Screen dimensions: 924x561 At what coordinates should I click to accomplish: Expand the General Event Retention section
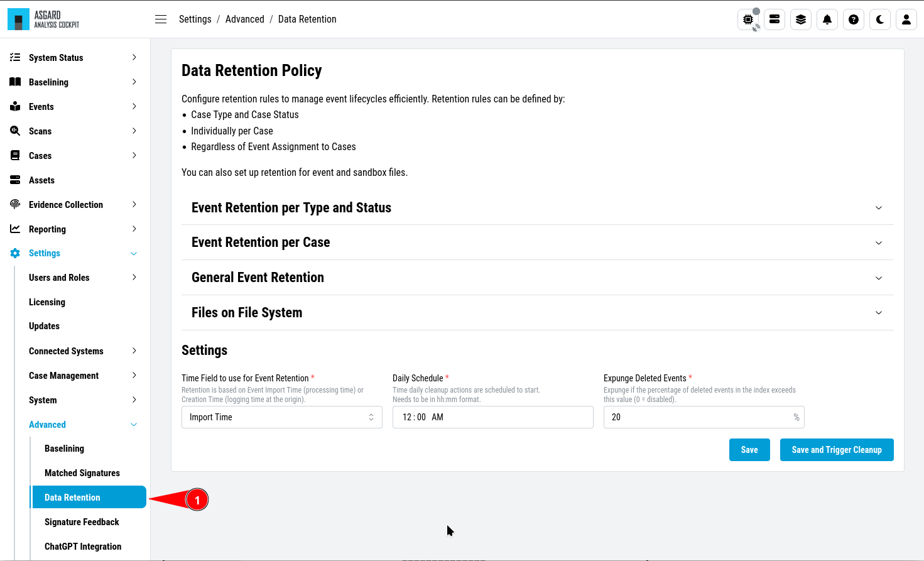538,278
